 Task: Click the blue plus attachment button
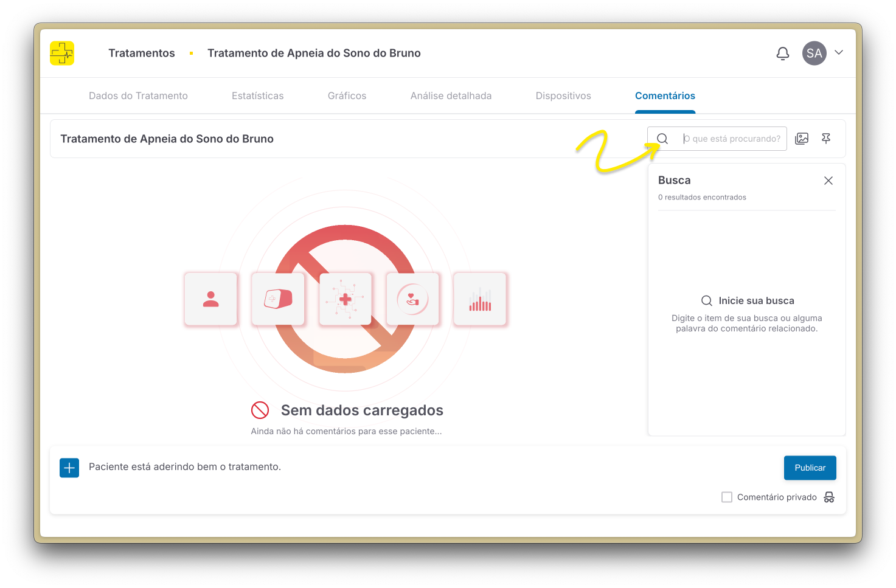(69, 468)
